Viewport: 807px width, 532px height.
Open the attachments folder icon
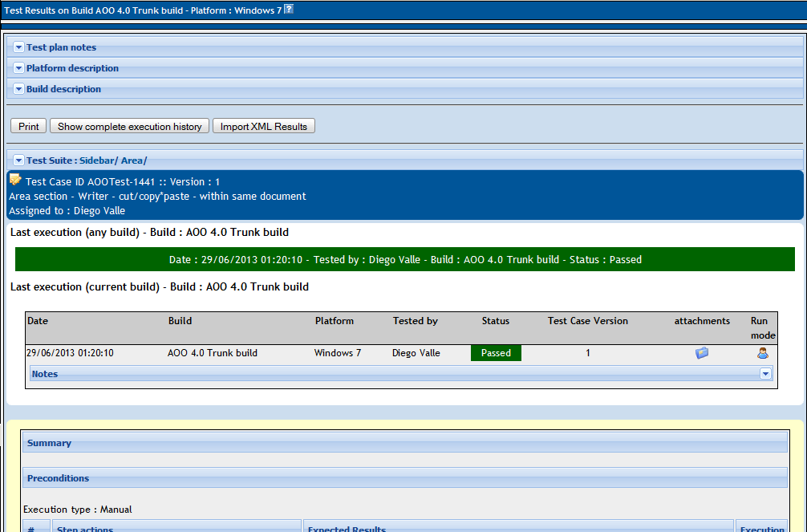pos(701,353)
